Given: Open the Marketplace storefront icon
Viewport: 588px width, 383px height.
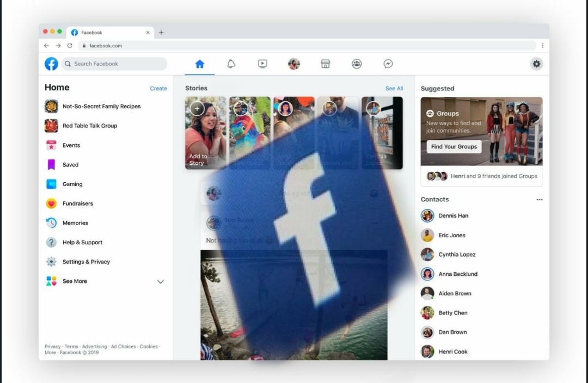Looking at the screenshot, I should pos(326,64).
